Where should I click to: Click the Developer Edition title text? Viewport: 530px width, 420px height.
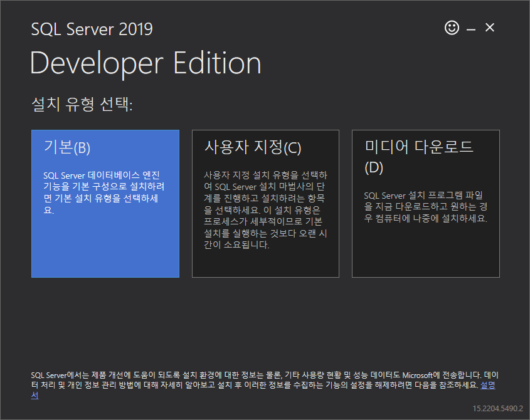pos(146,63)
